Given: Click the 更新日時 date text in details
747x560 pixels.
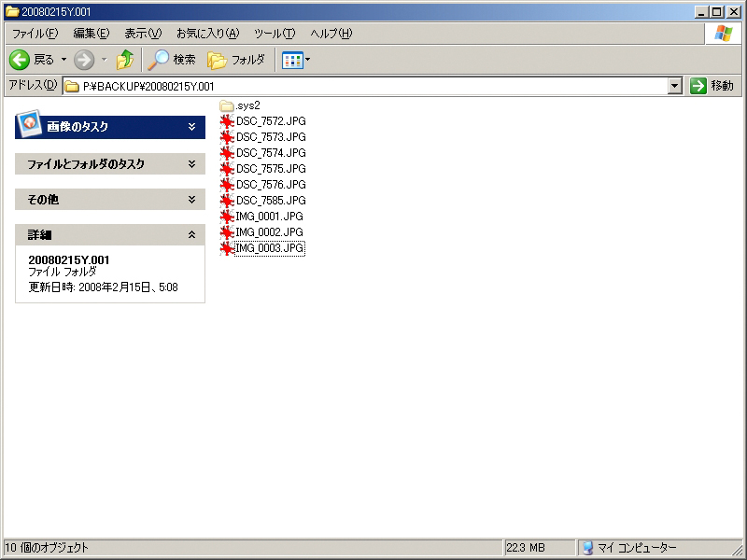Looking at the screenshot, I should pyautogui.click(x=103, y=287).
